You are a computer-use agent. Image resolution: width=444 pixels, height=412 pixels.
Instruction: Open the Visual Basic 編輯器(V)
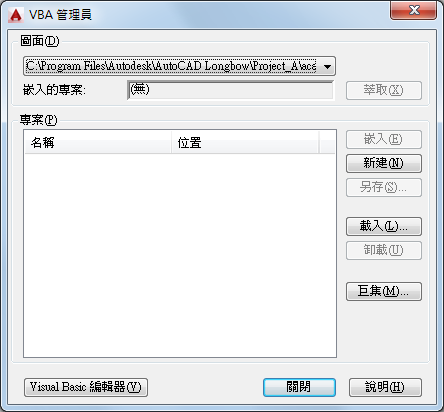click(86, 387)
